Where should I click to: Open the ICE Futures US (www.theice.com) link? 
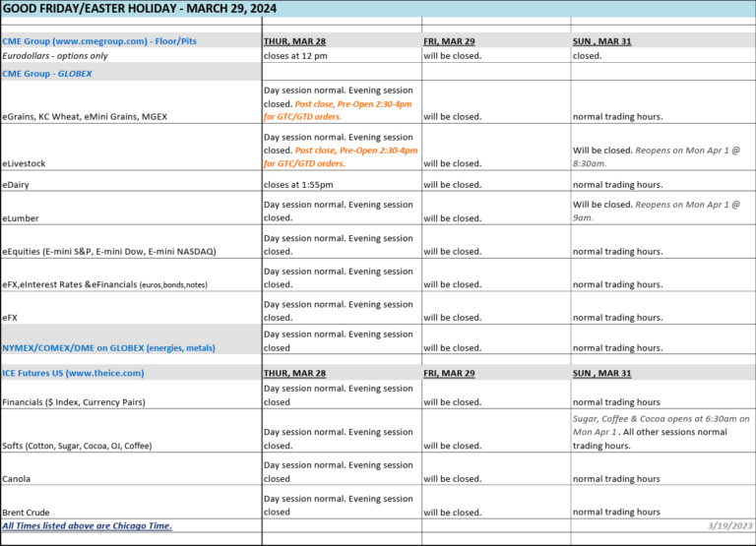click(x=73, y=373)
